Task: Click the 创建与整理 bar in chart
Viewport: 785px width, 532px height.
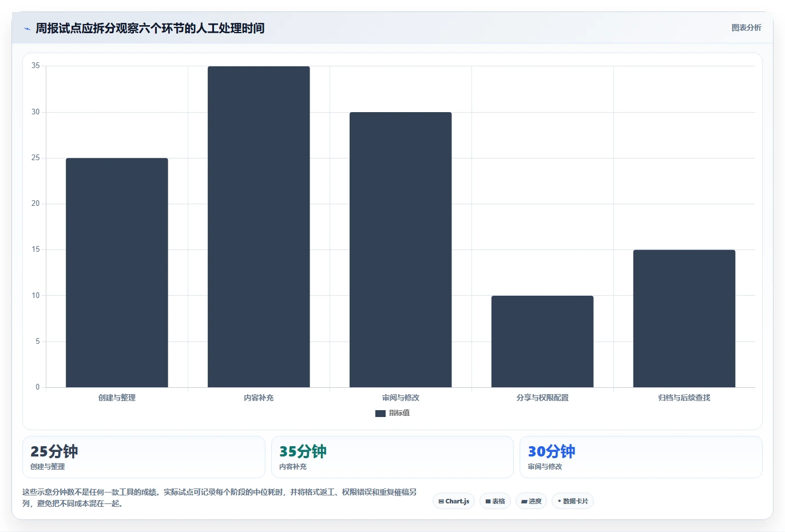Action: (x=117, y=273)
